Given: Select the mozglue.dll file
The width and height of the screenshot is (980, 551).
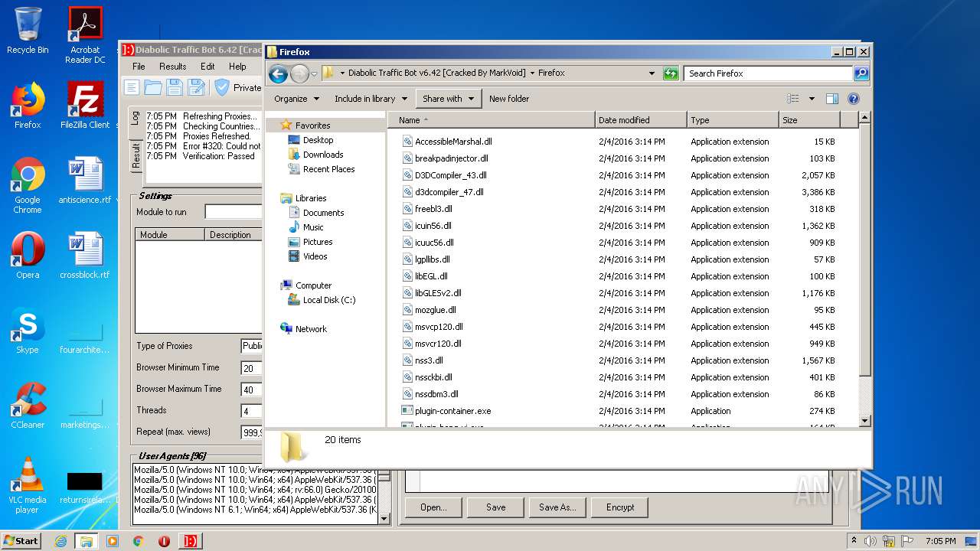Looking at the screenshot, I should click(429, 310).
